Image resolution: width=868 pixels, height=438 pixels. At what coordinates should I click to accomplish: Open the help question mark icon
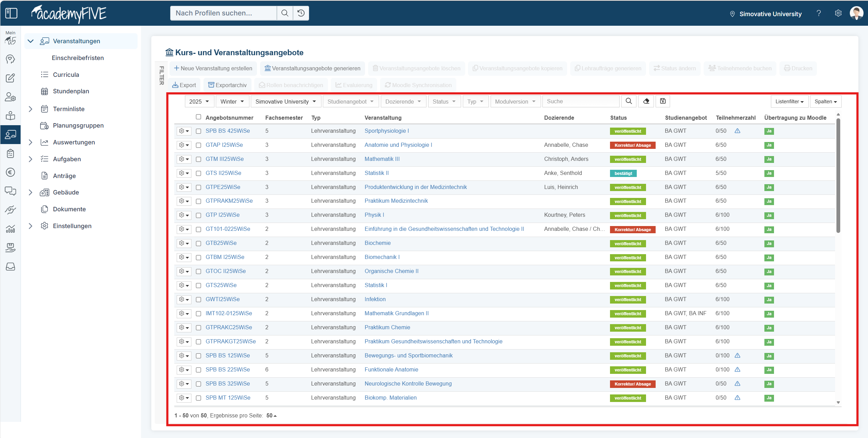click(819, 13)
